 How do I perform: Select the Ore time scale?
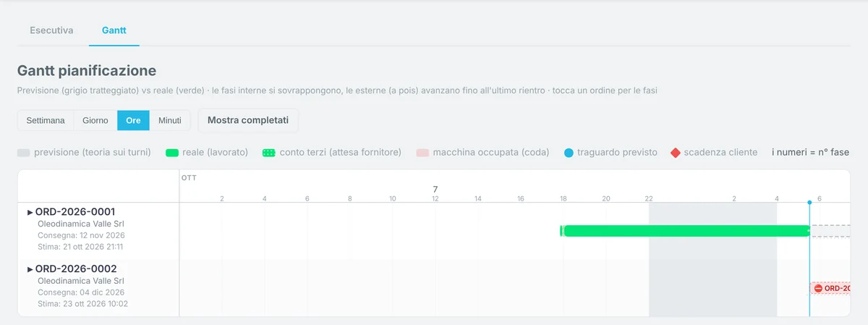pos(133,120)
